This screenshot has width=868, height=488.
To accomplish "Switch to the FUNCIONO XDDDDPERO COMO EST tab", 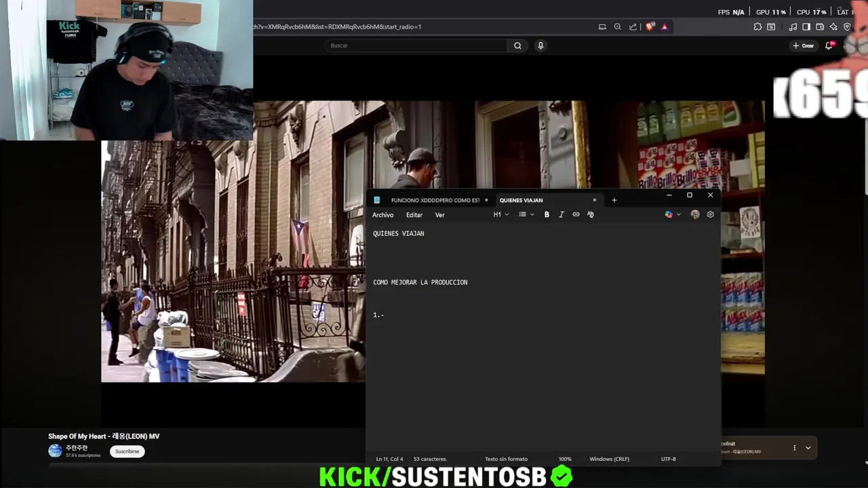I will pyautogui.click(x=435, y=200).
